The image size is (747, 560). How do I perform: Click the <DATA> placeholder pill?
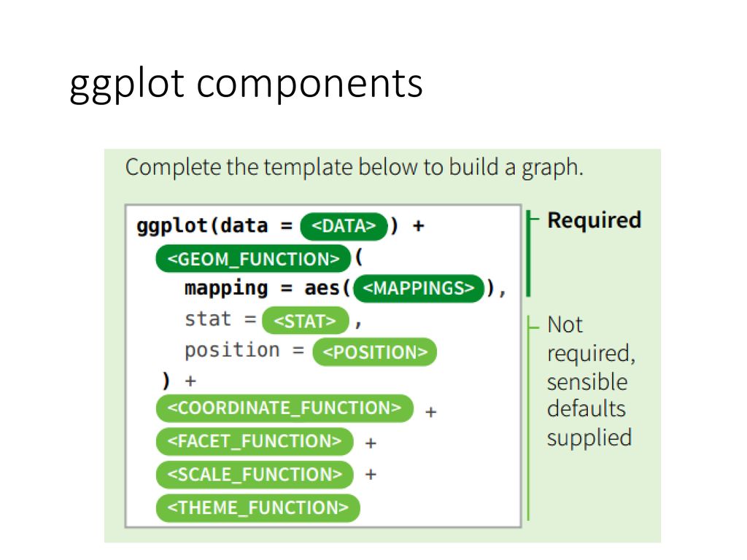(x=344, y=226)
